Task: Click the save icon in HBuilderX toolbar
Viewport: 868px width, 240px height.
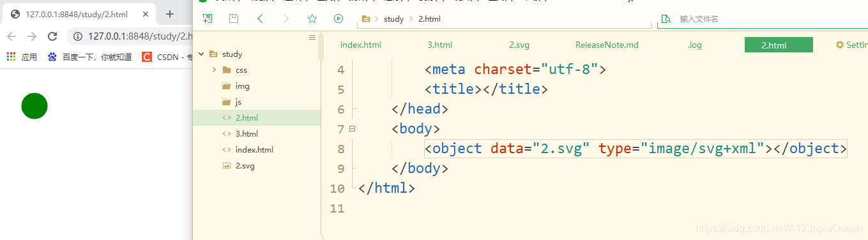Action: (x=234, y=19)
